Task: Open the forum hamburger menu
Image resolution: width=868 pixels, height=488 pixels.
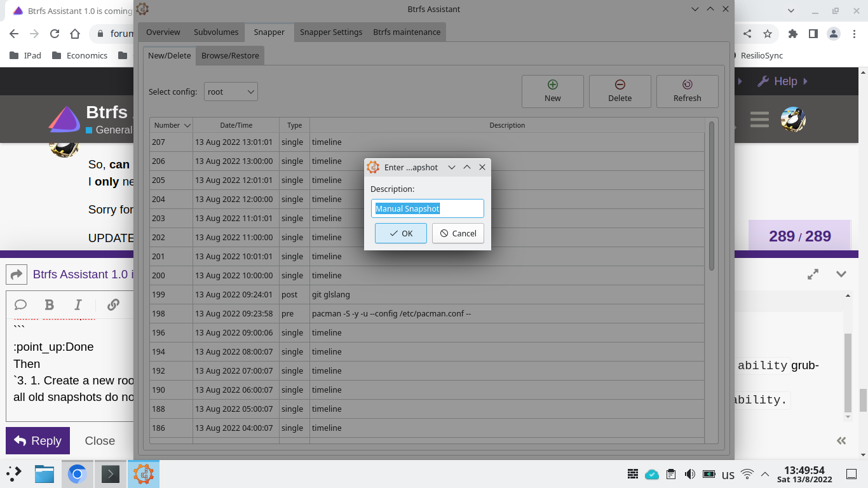Action: (x=759, y=119)
